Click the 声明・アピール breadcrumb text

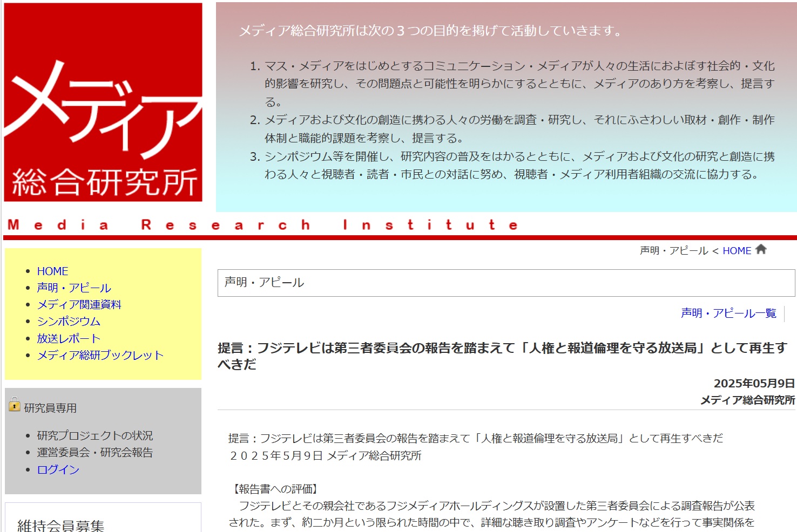673,250
